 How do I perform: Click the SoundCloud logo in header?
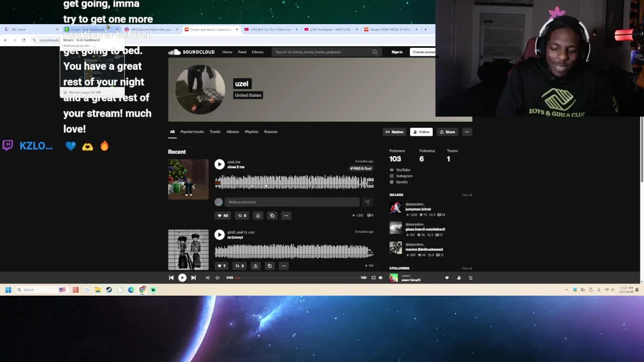pos(191,52)
